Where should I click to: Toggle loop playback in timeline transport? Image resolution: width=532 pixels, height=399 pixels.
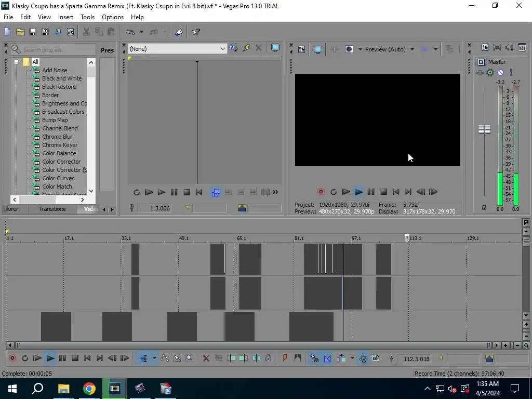[x=25, y=358]
